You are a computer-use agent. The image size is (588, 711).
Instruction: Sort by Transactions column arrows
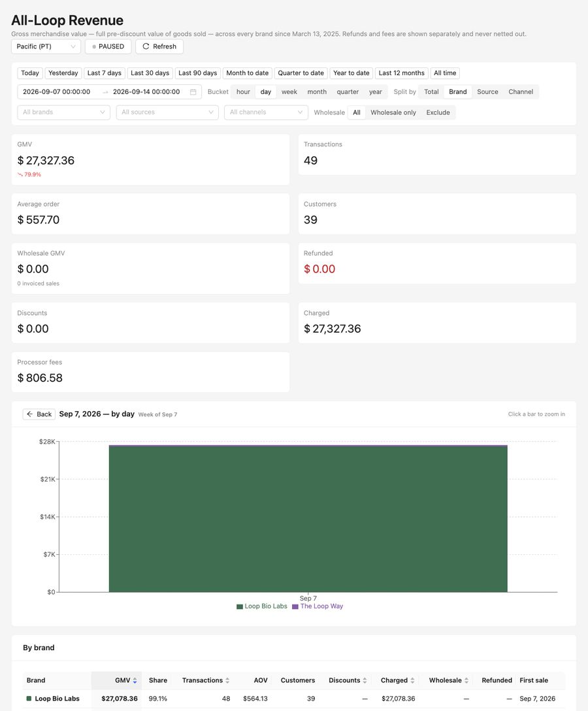[227, 681]
